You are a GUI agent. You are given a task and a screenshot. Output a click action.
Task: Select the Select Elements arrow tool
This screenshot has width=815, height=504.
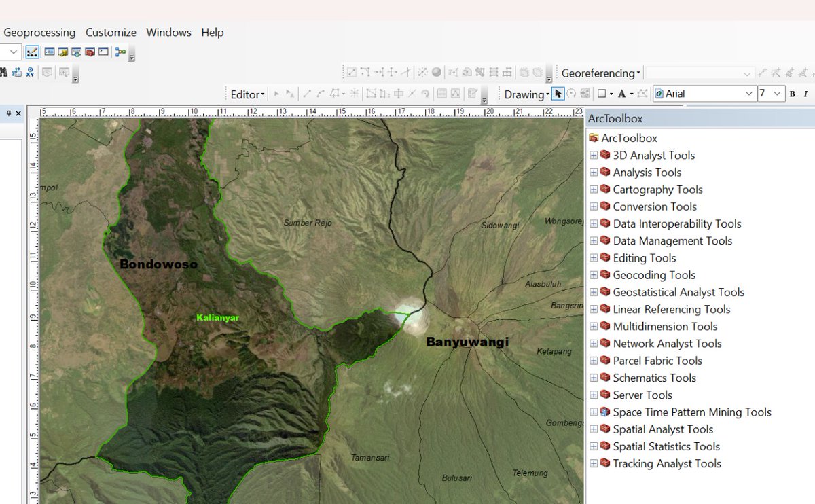click(x=558, y=94)
